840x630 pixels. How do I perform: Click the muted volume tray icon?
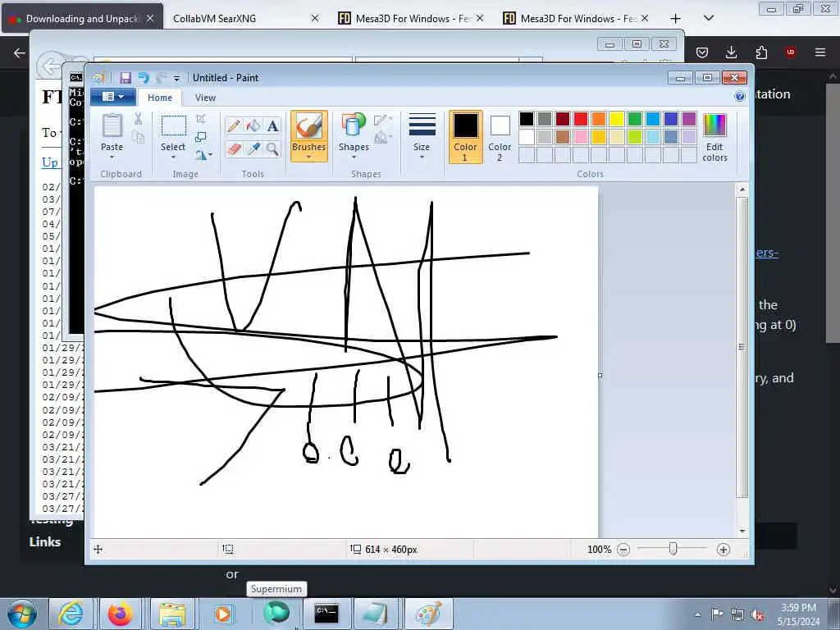757,614
